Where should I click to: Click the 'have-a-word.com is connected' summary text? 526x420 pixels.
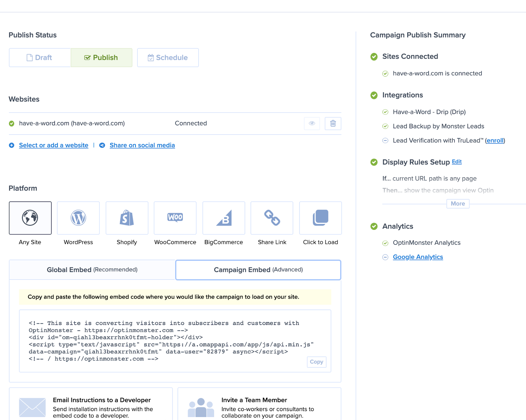pos(438,73)
